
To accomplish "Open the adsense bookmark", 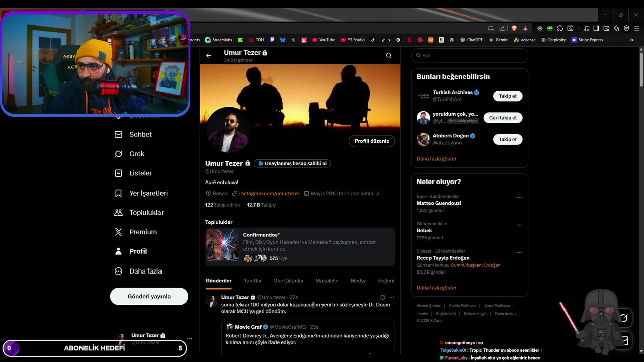I will (525, 40).
